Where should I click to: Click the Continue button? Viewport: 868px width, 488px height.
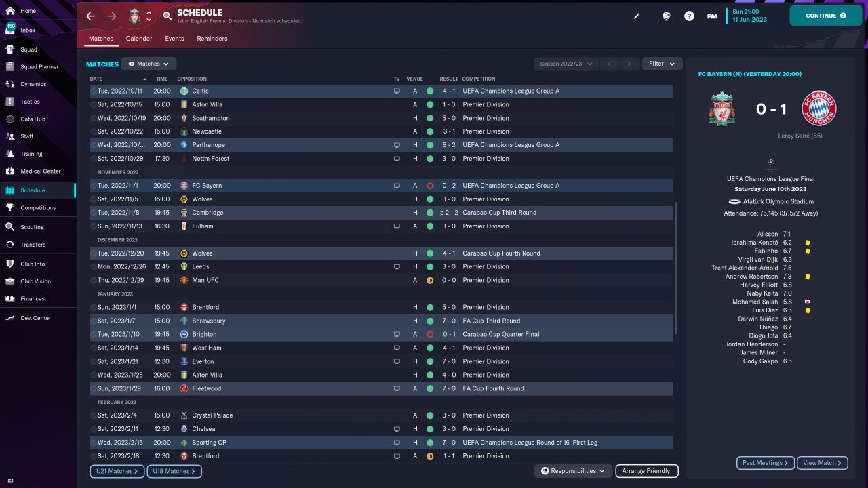click(x=825, y=16)
